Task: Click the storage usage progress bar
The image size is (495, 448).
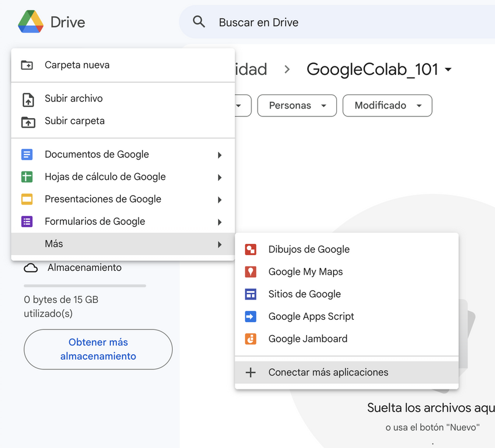Action: (x=85, y=286)
